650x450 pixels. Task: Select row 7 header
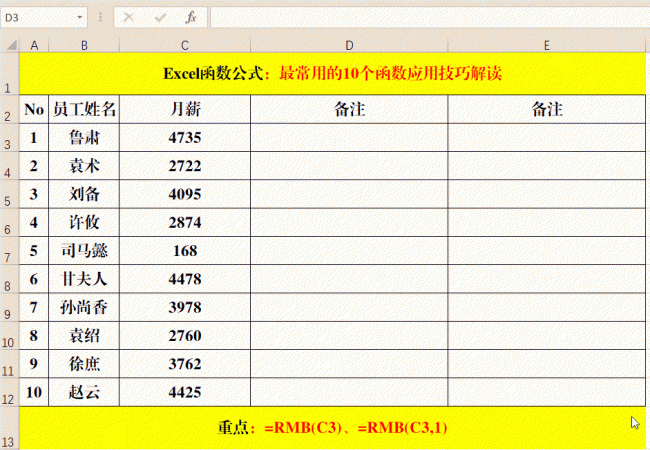click(8, 251)
